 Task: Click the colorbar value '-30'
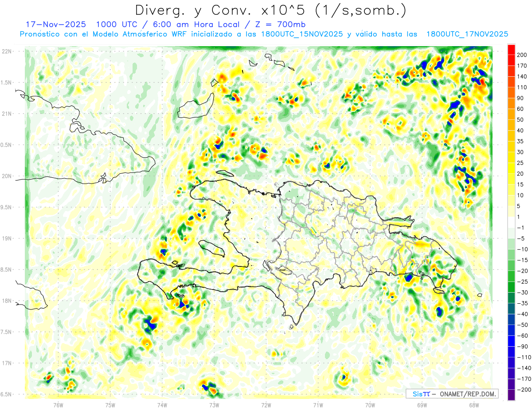coord(523,293)
